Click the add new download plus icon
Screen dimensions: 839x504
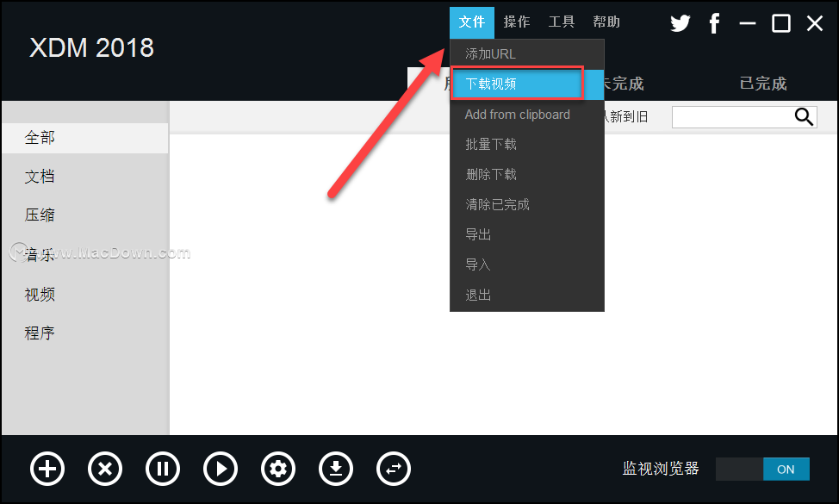click(47, 470)
